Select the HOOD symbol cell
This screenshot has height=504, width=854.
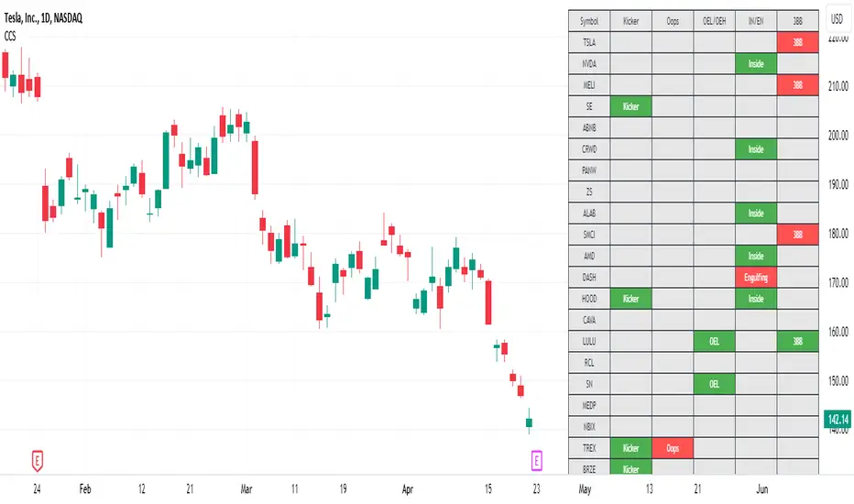click(x=588, y=299)
